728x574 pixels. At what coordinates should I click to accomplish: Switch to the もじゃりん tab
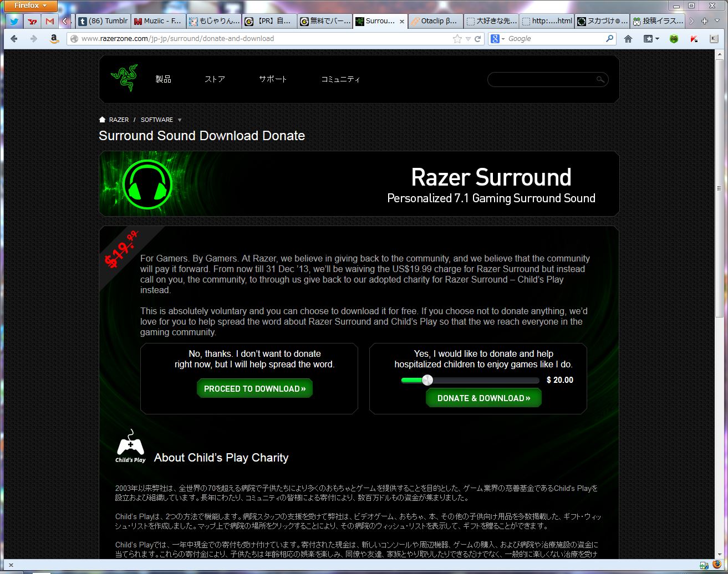coord(214,22)
